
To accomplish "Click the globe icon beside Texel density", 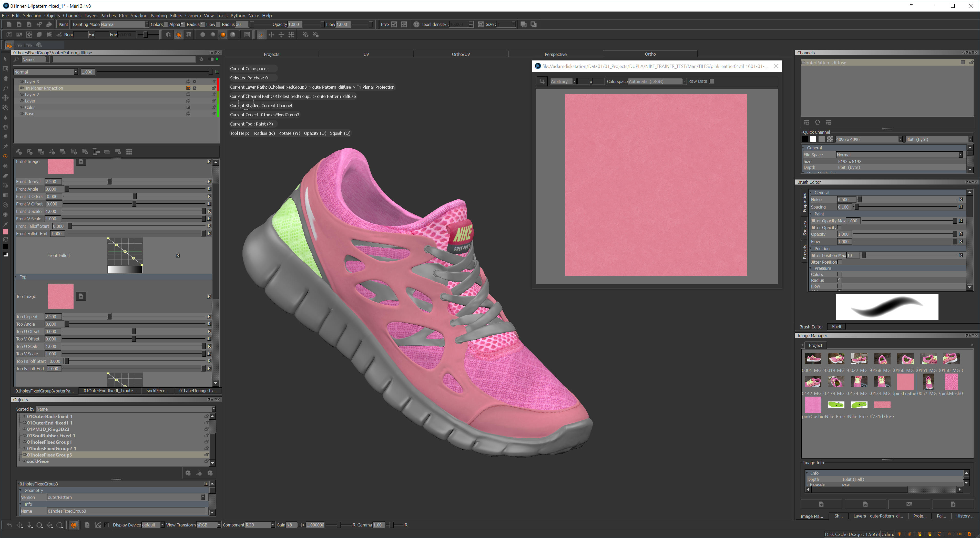I will [416, 24].
